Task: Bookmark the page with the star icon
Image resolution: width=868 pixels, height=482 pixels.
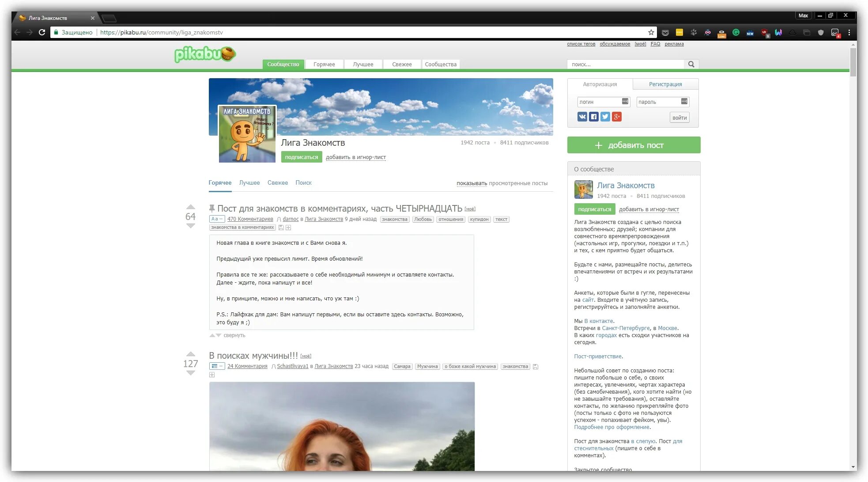Action: tap(651, 32)
